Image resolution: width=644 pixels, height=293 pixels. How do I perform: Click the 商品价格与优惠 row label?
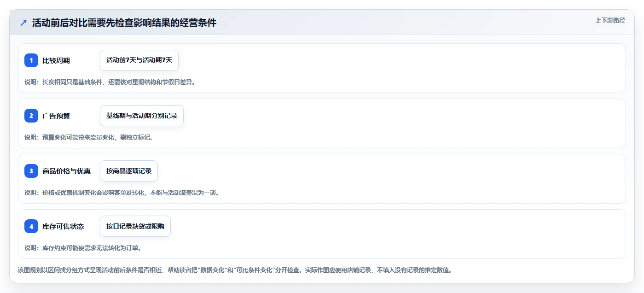click(66, 171)
